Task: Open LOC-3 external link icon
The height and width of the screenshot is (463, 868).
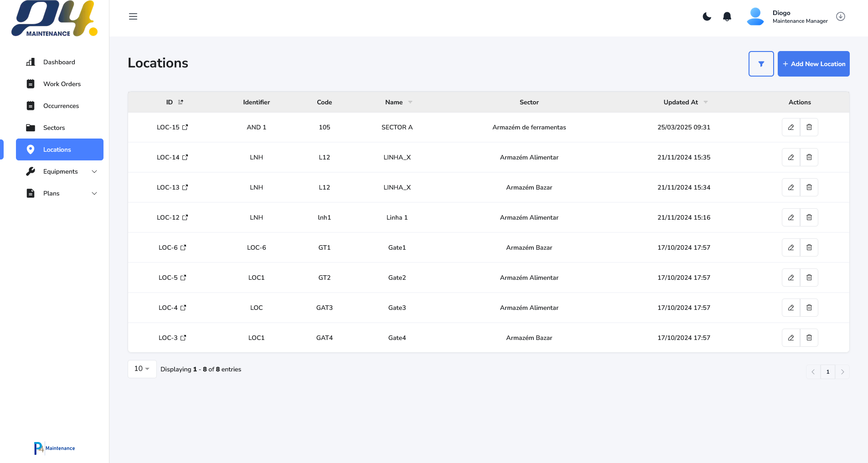Action: coord(183,338)
